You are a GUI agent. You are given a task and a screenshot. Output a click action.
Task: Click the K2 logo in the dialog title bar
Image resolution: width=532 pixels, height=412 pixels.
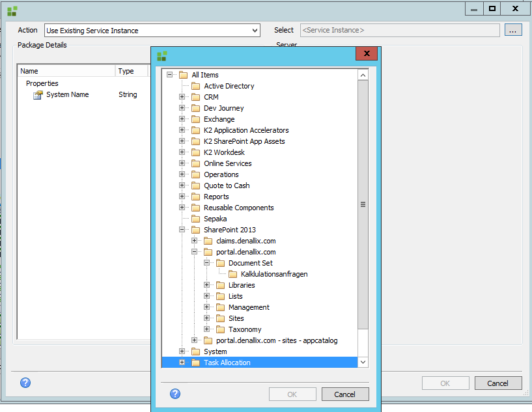(162, 56)
